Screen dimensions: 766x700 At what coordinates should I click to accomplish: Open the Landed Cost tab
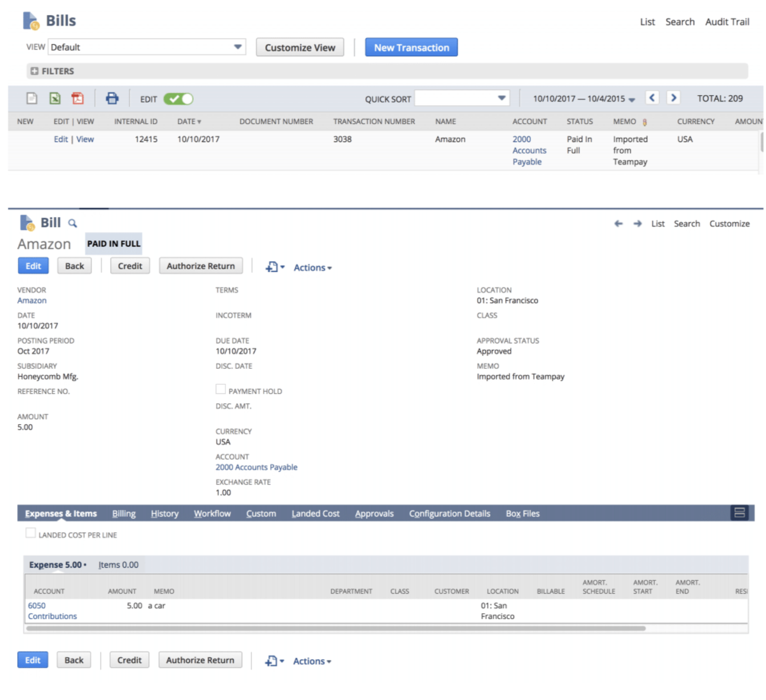point(316,514)
